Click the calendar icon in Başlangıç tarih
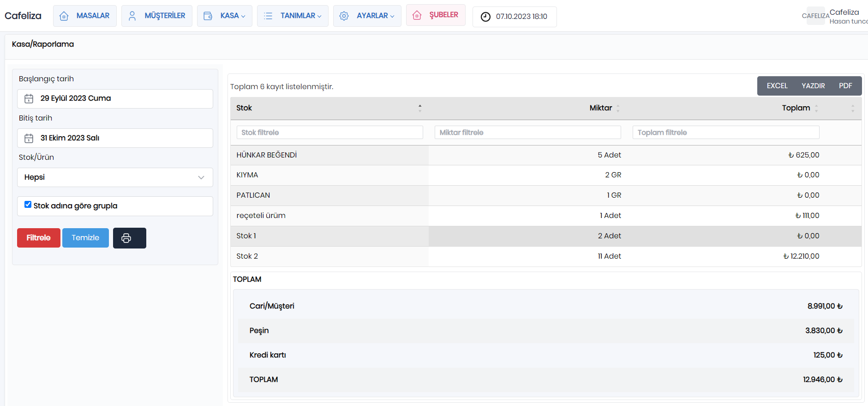 click(29, 99)
